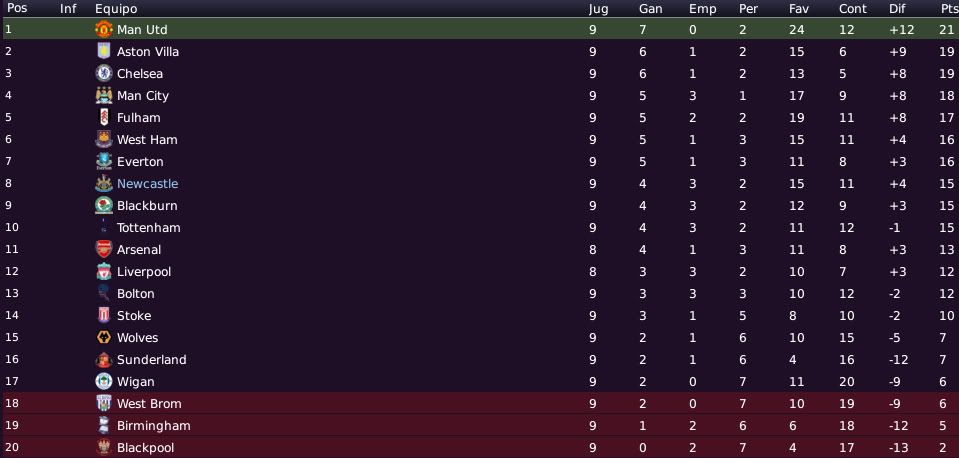Click the Arsenal crest icon
The height and width of the screenshot is (458, 959).
[x=104, y=249]
